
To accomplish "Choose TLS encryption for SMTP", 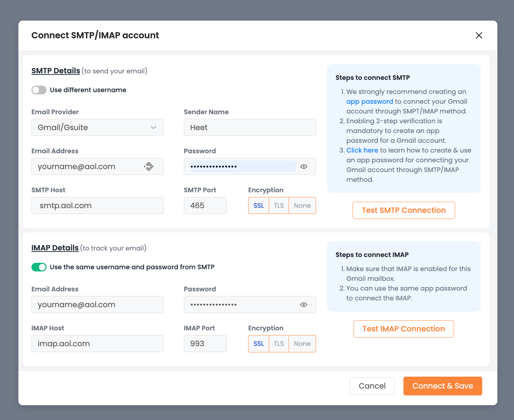I will 279,206.
